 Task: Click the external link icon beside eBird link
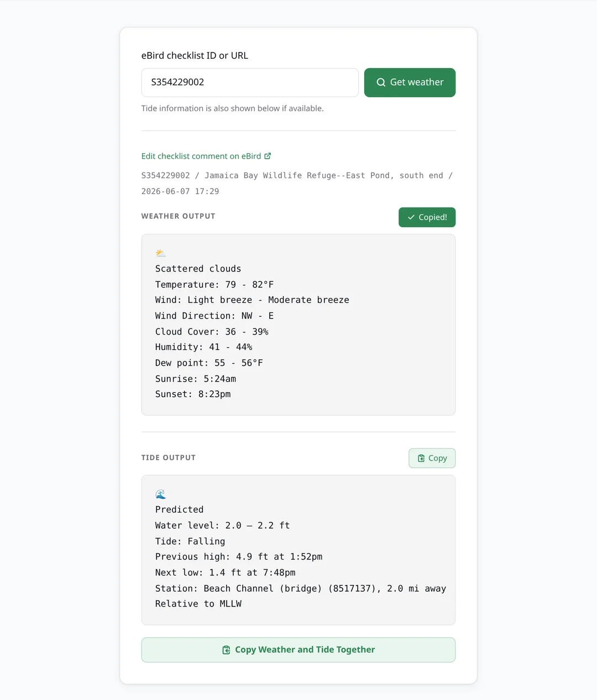(268, 156)
